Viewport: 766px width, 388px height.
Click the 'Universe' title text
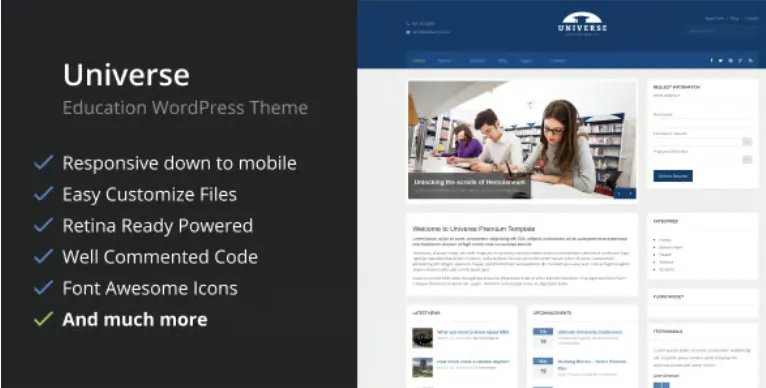click(x=126, y=75)
